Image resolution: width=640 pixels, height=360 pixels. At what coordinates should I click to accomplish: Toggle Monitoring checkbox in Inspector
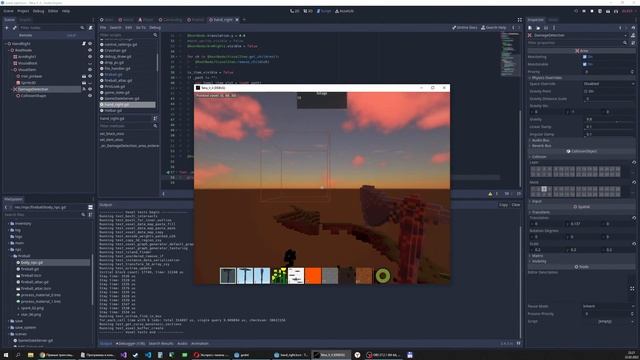[x=585, y=57]
